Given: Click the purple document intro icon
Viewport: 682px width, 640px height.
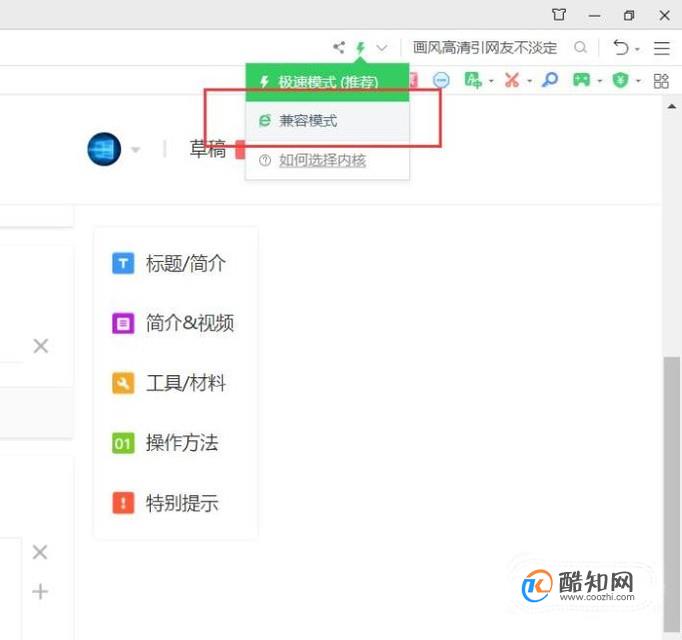Looking at the screenshot, I should (123, 323).
